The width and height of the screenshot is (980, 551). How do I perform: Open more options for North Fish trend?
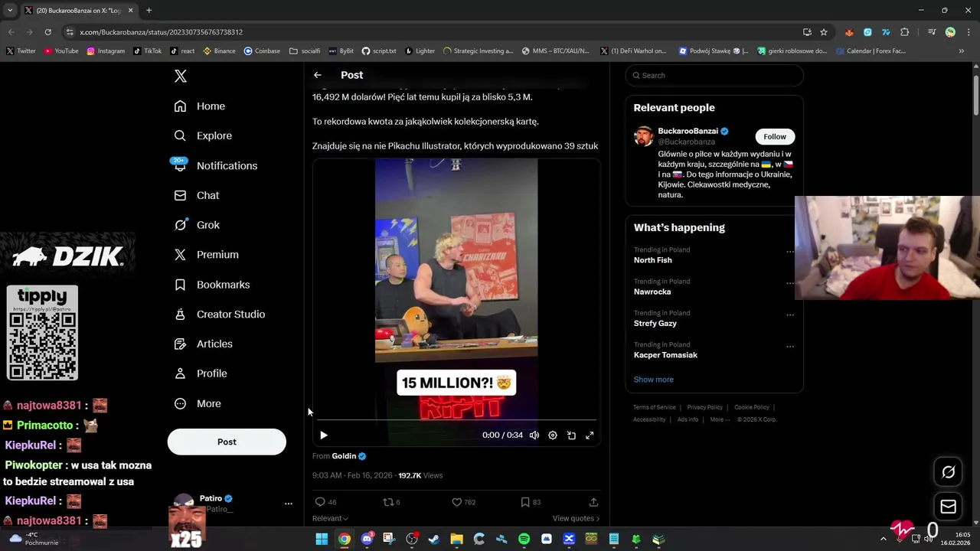pyautogui.click(x=790, y=252)
